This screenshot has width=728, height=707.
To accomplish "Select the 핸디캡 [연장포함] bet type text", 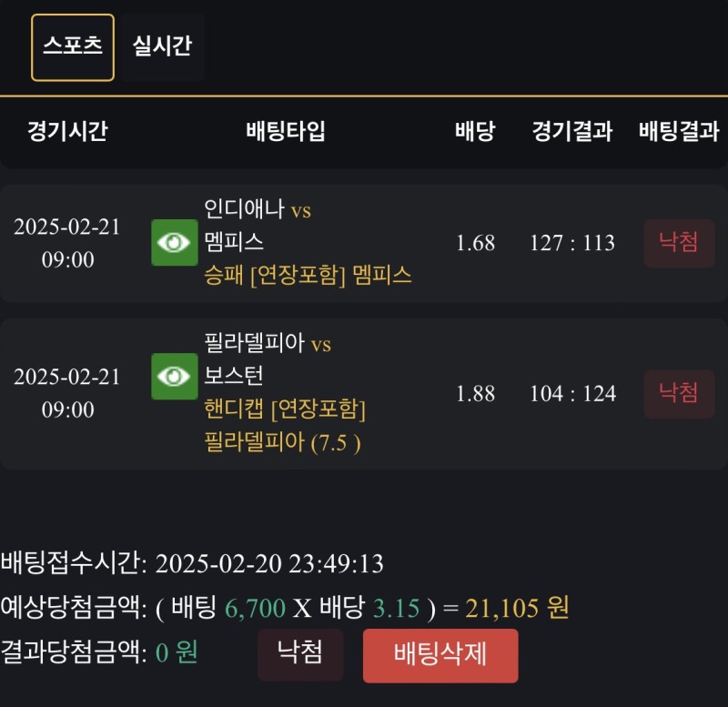I will point(285,409).
